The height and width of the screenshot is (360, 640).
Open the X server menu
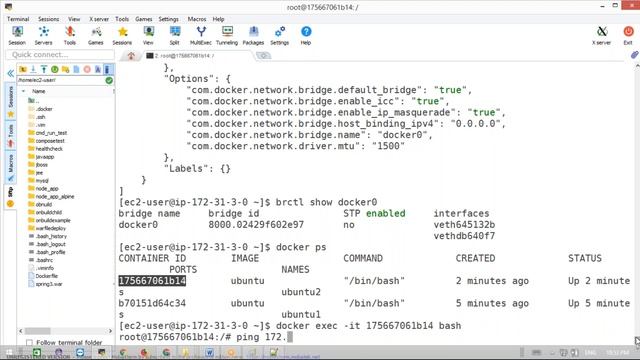coord(99,19)
